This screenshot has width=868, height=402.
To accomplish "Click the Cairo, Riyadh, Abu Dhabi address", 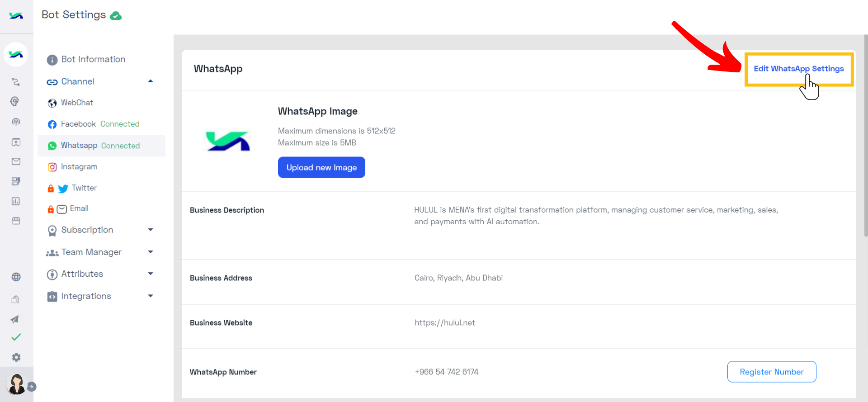I will 458,278.
